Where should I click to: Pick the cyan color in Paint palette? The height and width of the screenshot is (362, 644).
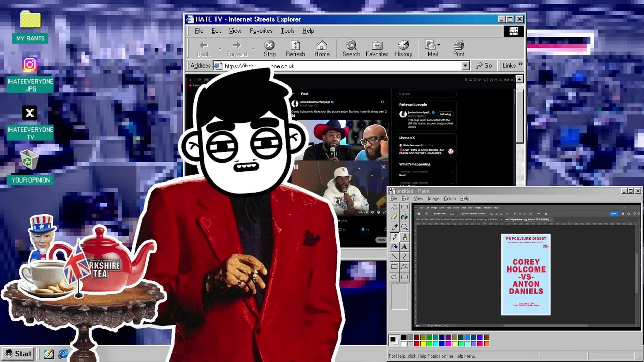(436, 344)
